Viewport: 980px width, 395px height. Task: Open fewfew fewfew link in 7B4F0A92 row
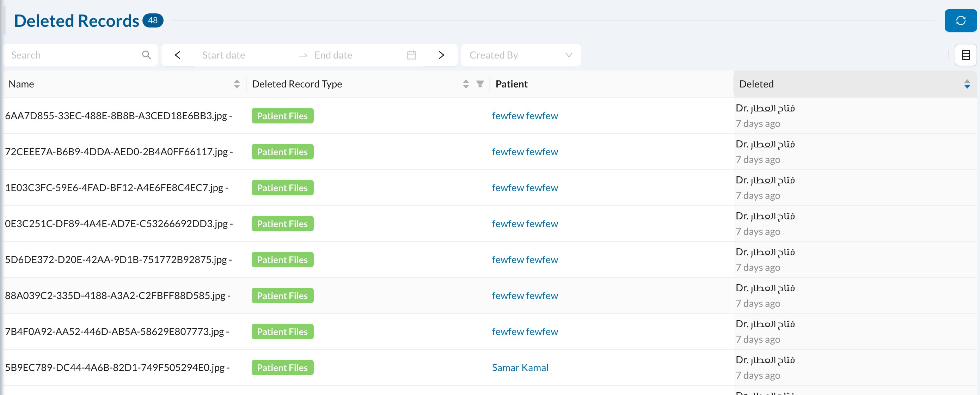pyautogui.click(x=525, y=332)
